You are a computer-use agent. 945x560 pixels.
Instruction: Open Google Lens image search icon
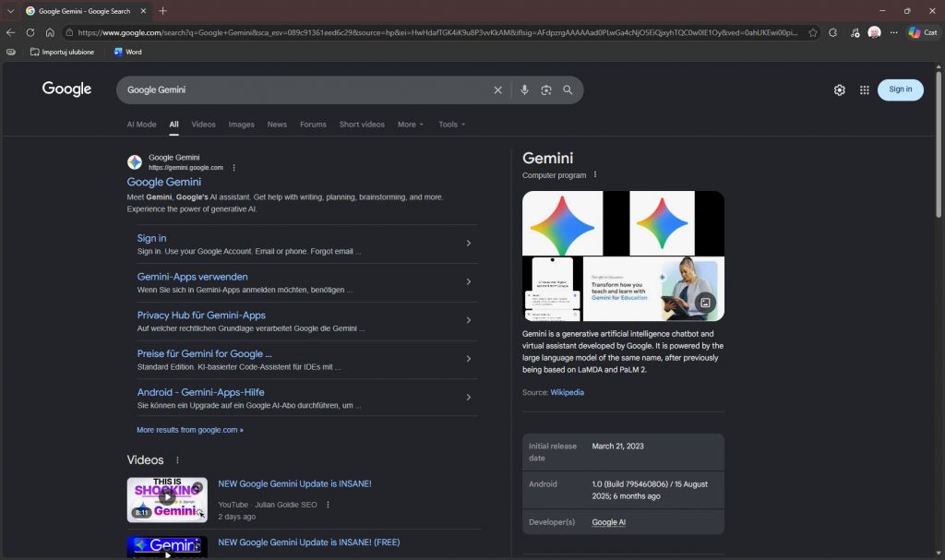546,90
